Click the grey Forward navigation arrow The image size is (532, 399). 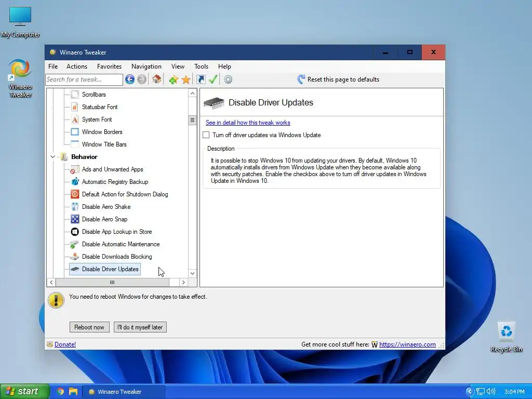tap(142, 79)
